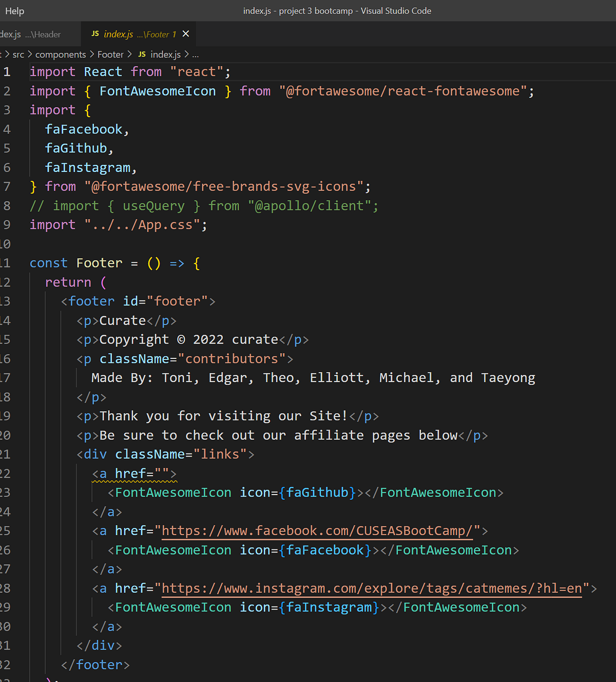Click the index.js label in the breadcrumbs
This screenshot has width=616, height=682.
[165, 54]
